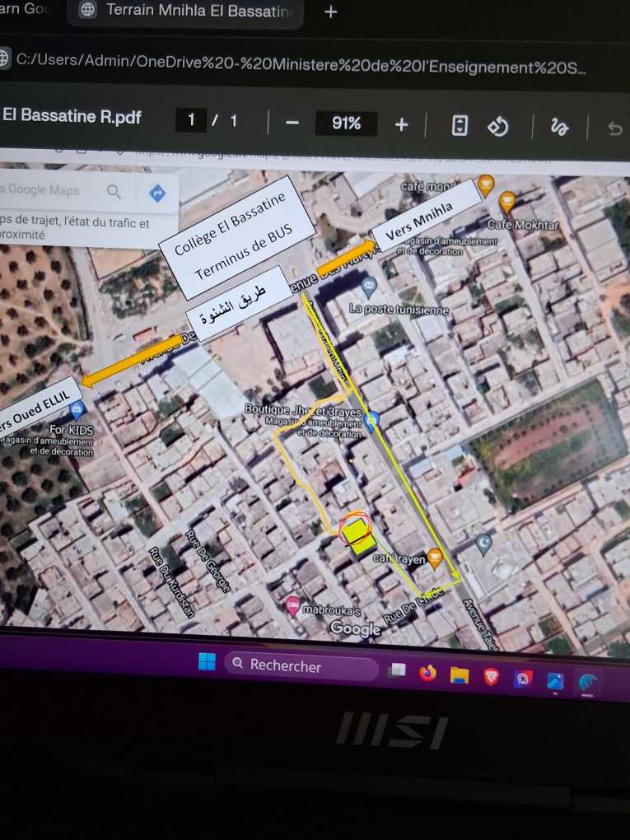The image size is (630, 840).
Task: Click the La poste tunisienne text
Action: click(399, 309)
